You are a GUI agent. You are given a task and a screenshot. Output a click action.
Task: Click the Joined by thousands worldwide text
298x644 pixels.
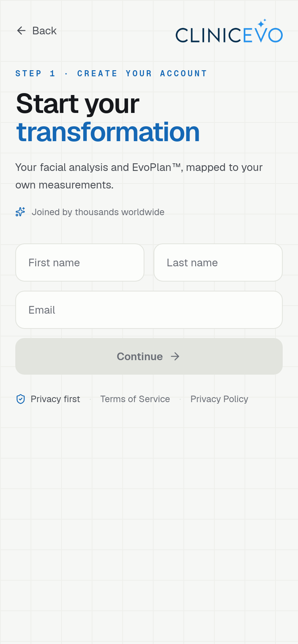[x=98, y=212]
